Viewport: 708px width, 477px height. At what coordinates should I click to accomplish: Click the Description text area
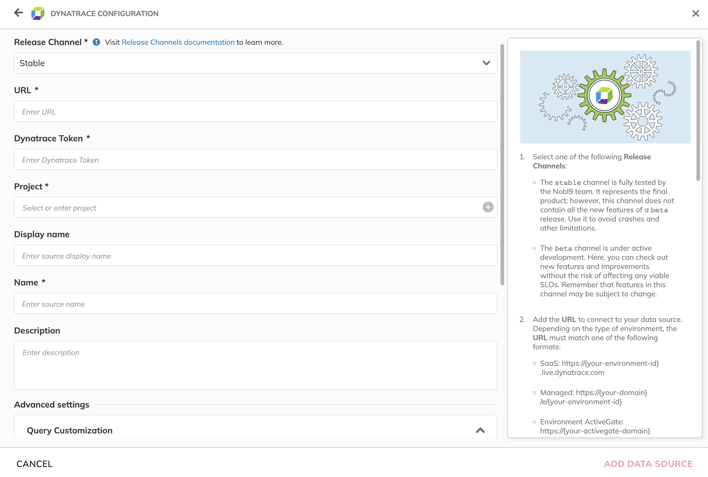pyautogui.click(x=256, y=365)
